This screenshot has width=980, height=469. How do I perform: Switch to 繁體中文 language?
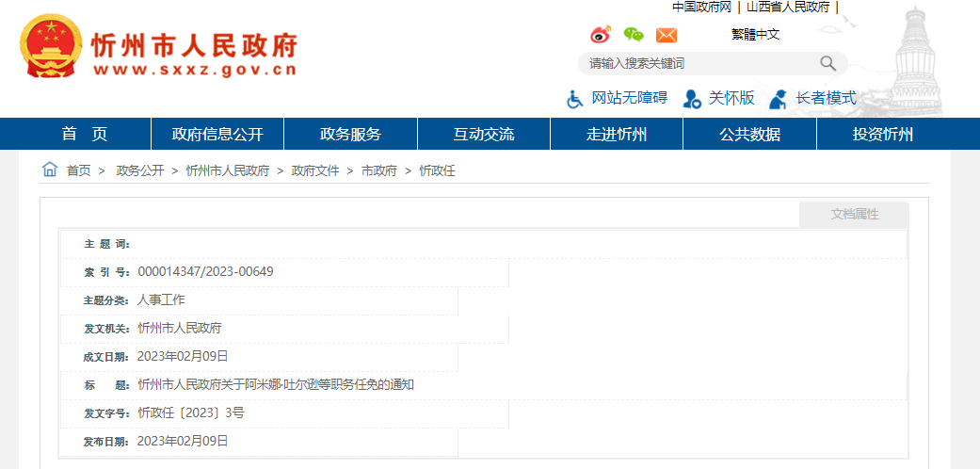click(x=755, y=35)
